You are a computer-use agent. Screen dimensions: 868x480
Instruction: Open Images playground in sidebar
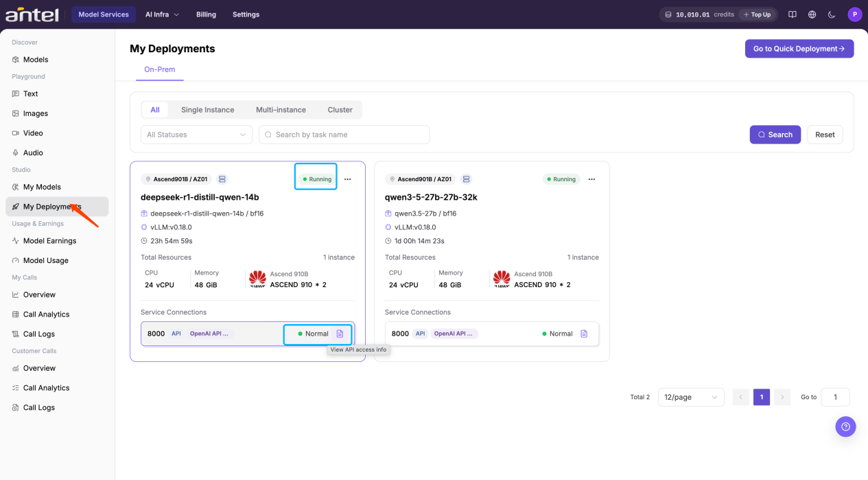tap(57, 113)
